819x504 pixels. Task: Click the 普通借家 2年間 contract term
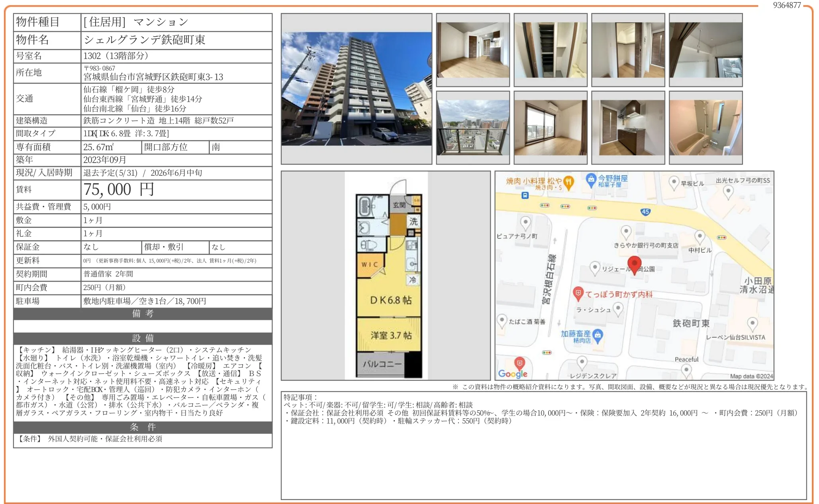point(108,274)
